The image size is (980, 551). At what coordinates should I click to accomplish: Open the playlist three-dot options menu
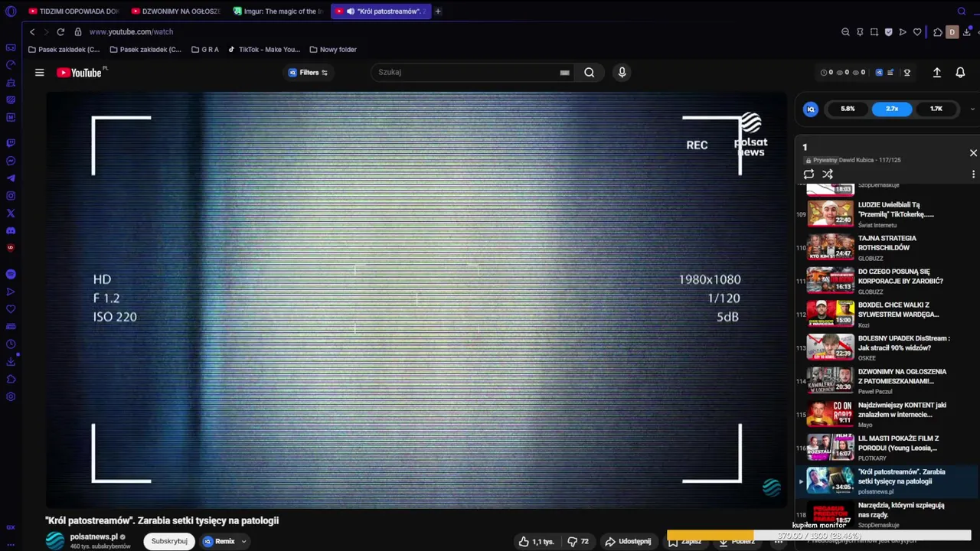pyautogui.click(x=973, y=174)
